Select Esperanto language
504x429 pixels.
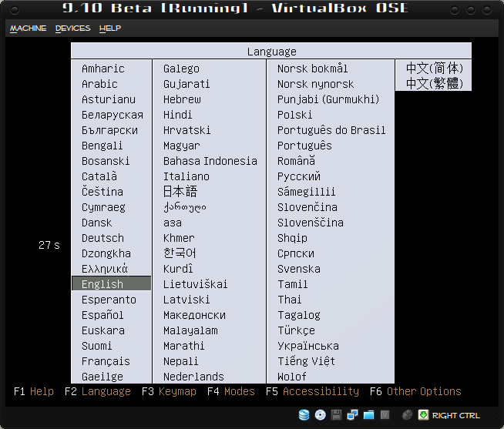[109, 300]
